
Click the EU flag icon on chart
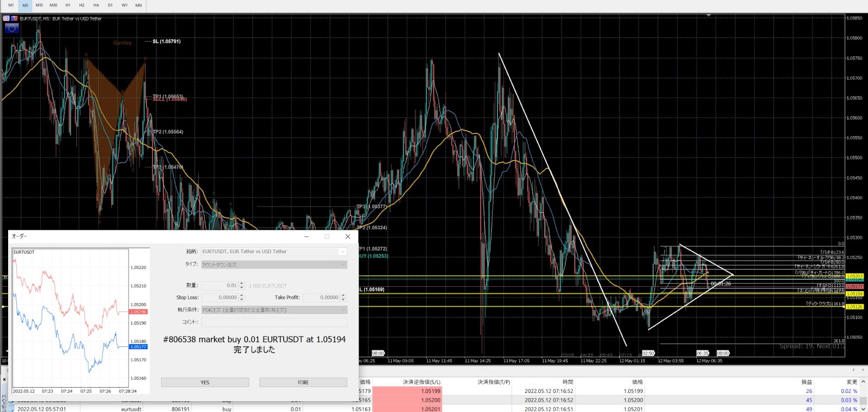(11, 28)
